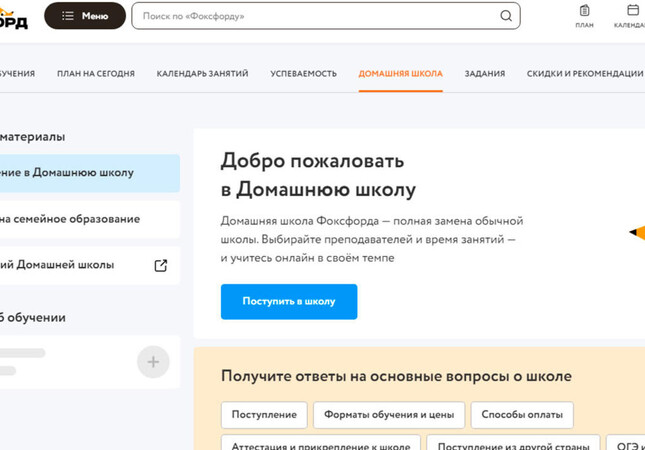The height and width of the screenshot is (450, 645).
Task: Open the Календарь calendar icon
Action: coord(632,16)
